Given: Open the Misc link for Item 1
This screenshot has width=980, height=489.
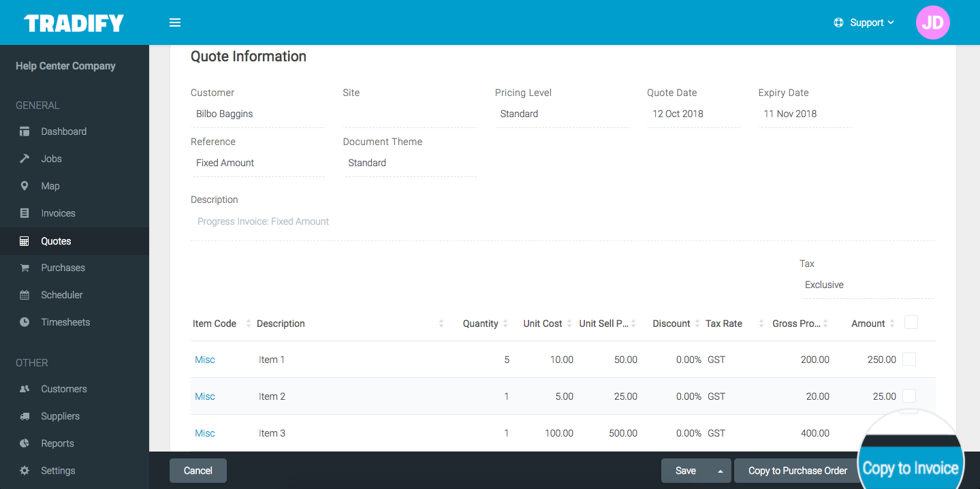Looking at the screenshot, I should click(205, 360).
